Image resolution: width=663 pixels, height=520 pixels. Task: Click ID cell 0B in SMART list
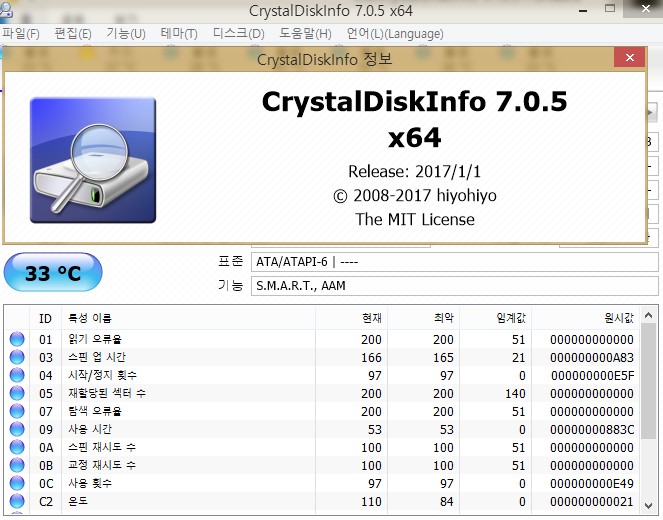46,465
